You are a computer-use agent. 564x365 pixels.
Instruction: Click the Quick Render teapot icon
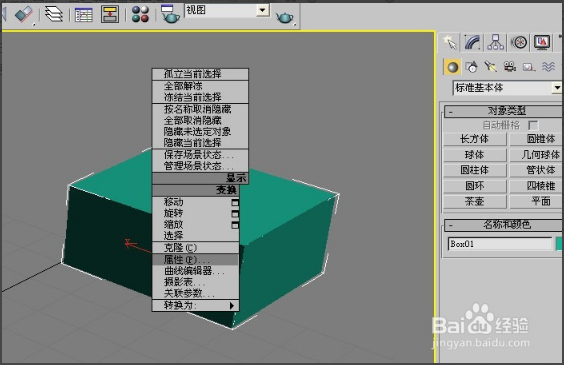tap(284, 17)
